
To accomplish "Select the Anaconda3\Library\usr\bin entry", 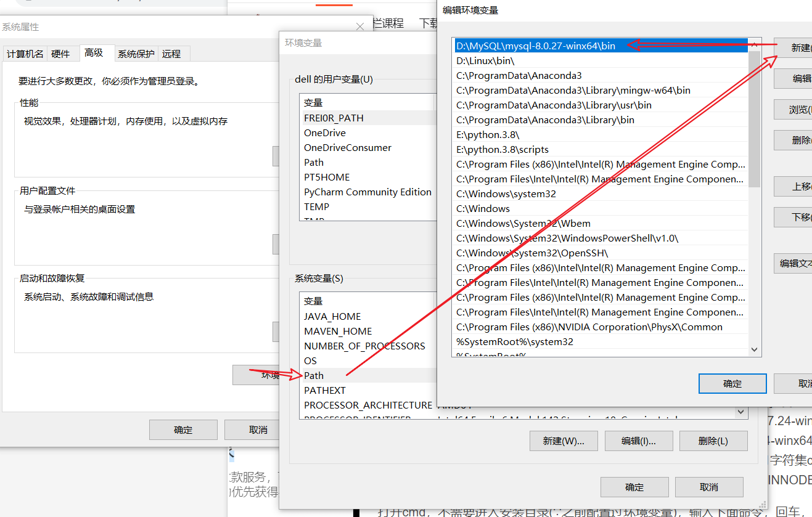I will [x=601, y=105].
